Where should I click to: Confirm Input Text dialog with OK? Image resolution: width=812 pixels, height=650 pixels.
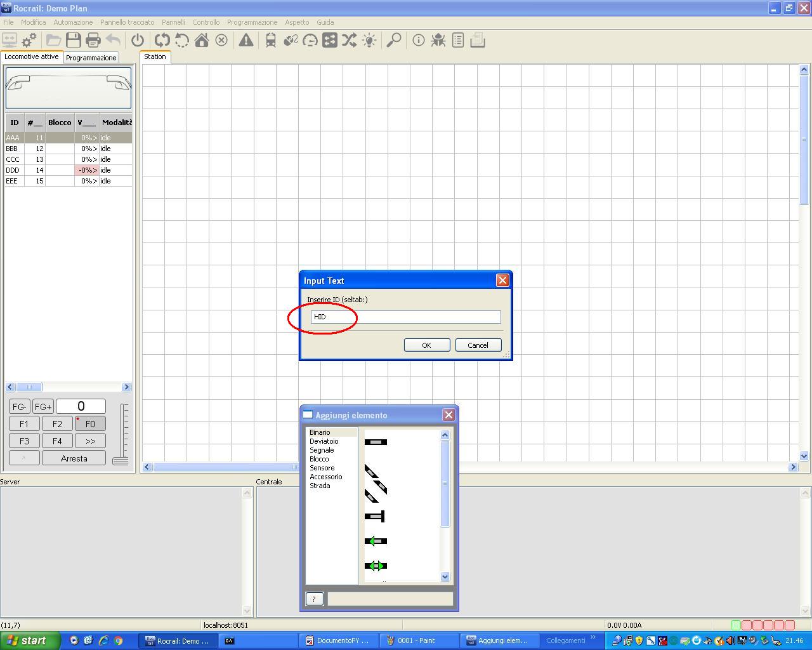[427, 345]
